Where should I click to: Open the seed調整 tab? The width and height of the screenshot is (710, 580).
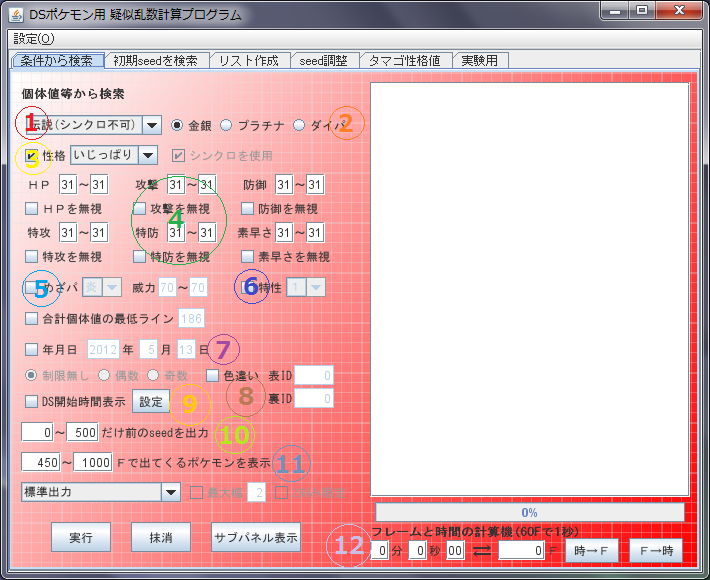pyautogui.click(x=324, y=61)
